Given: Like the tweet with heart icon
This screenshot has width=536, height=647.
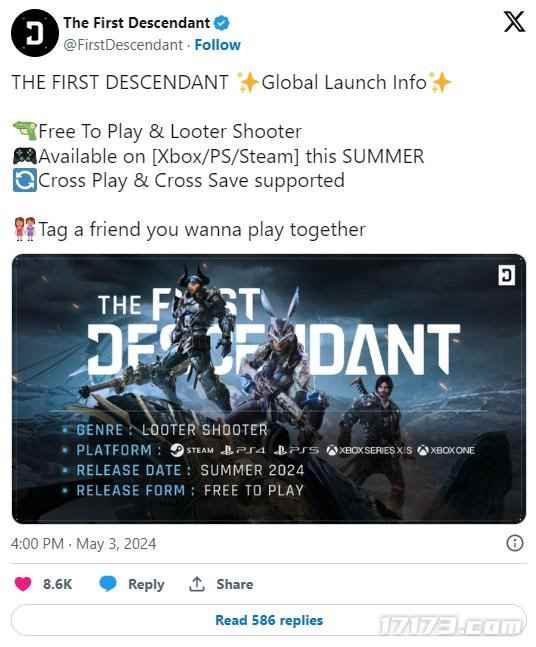Looking at the screenshot, I should [23, 584].
